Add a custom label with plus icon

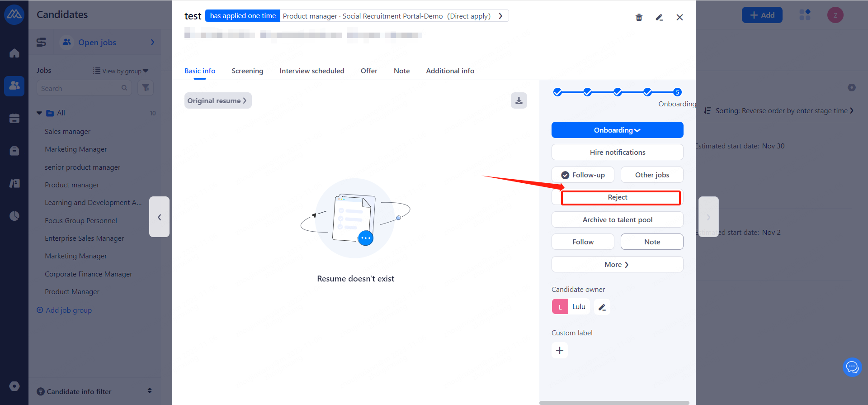pyautogui.click(x=560, y=350)
